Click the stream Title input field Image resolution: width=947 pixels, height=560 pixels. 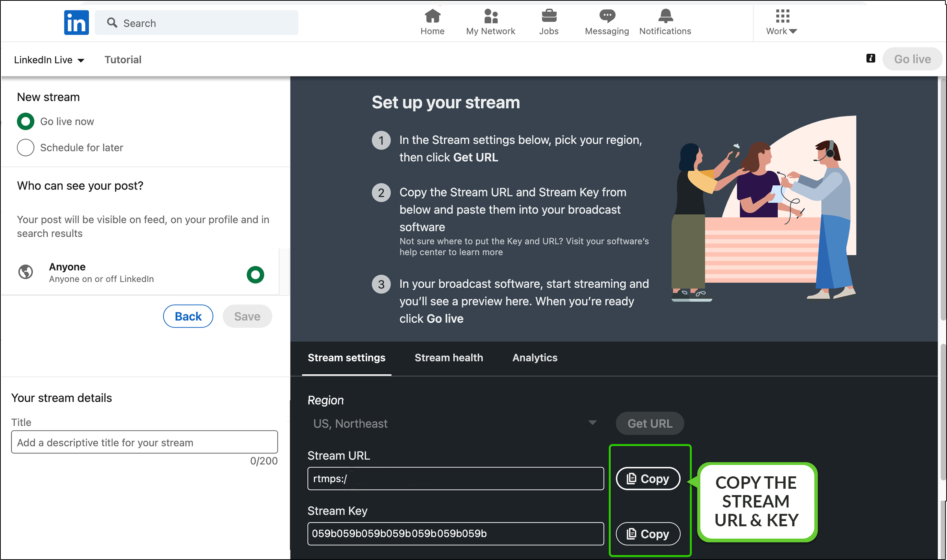pyautogui.click(x=145, y=442)
